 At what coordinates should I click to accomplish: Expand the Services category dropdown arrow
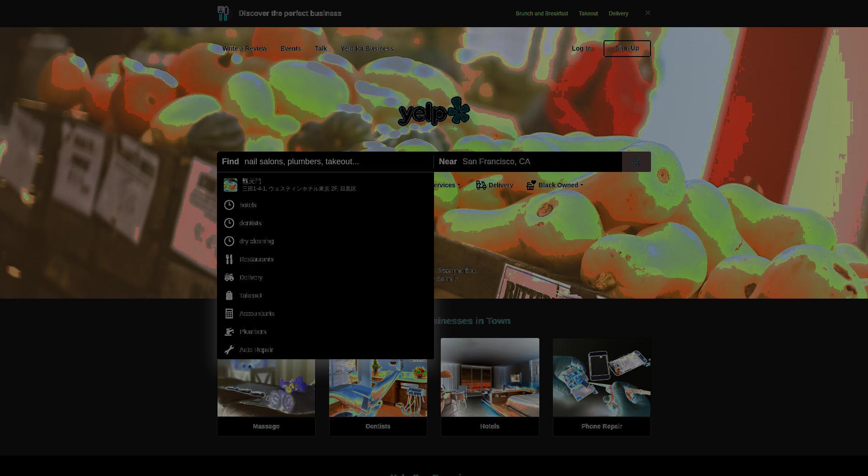click(x=459, y=185)
